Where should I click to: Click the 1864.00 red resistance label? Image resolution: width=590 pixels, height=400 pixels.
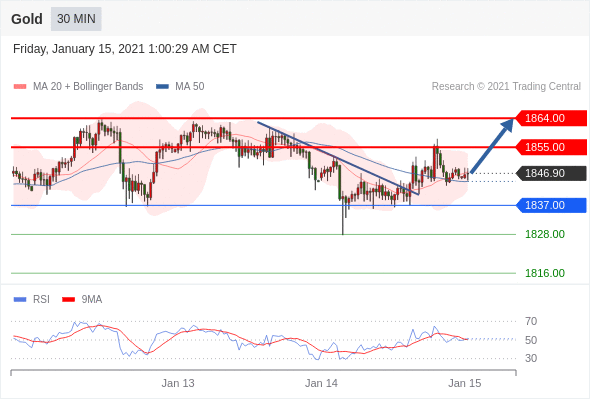tap(551, 118)
